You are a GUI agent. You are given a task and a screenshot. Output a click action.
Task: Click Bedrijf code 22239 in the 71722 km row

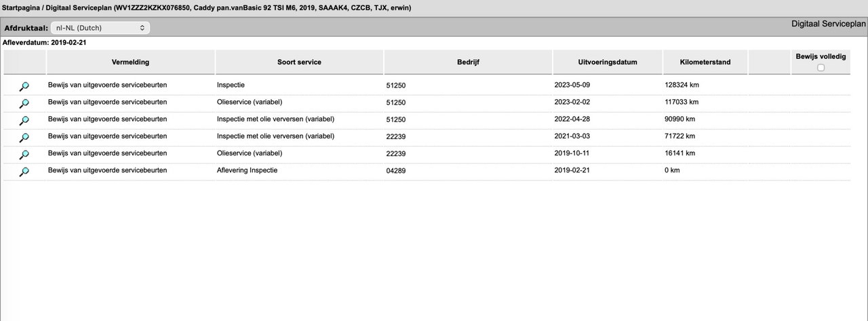tap(395, 137)
